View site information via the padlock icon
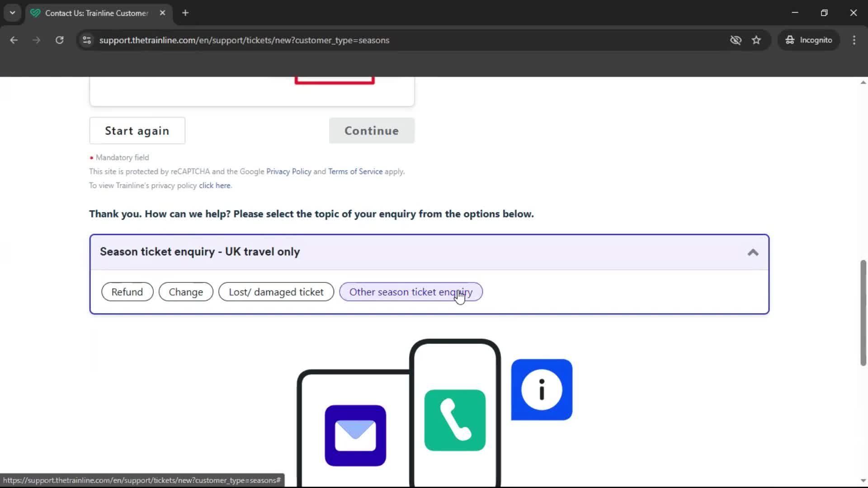The image size is (868, 488). click(x=86, y=40)
